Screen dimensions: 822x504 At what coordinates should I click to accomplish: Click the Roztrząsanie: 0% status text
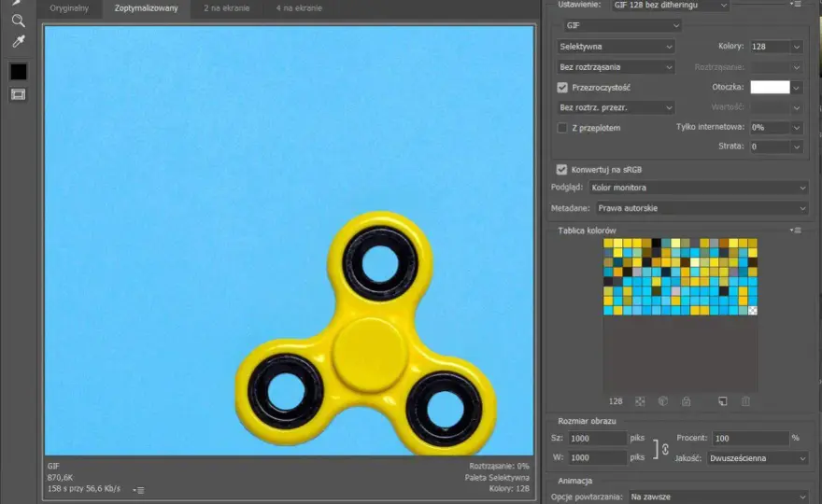tap(499, 467)
